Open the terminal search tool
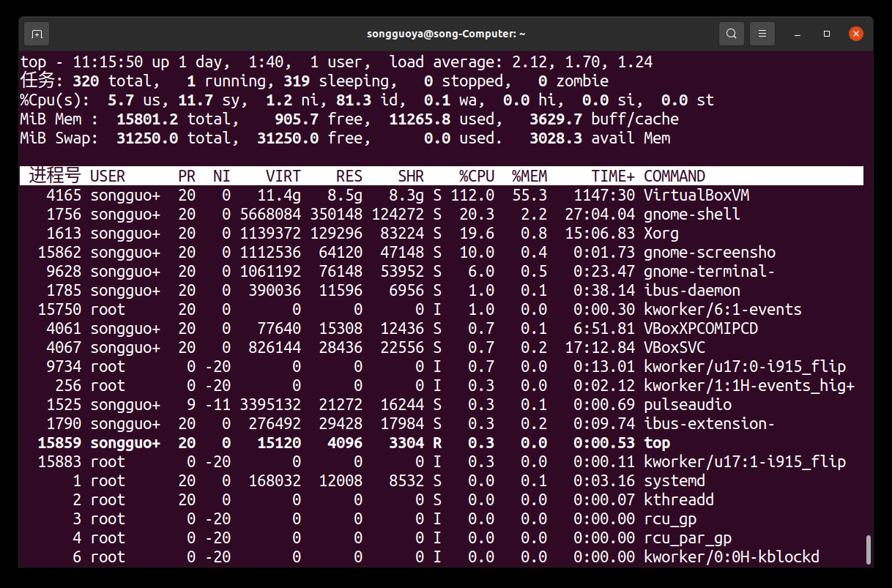 (x=731, y=34)
